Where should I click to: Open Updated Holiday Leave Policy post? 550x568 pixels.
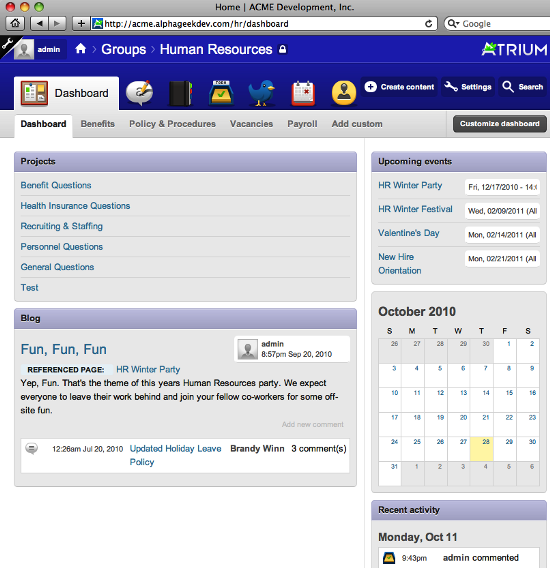(x=175, y=455)
